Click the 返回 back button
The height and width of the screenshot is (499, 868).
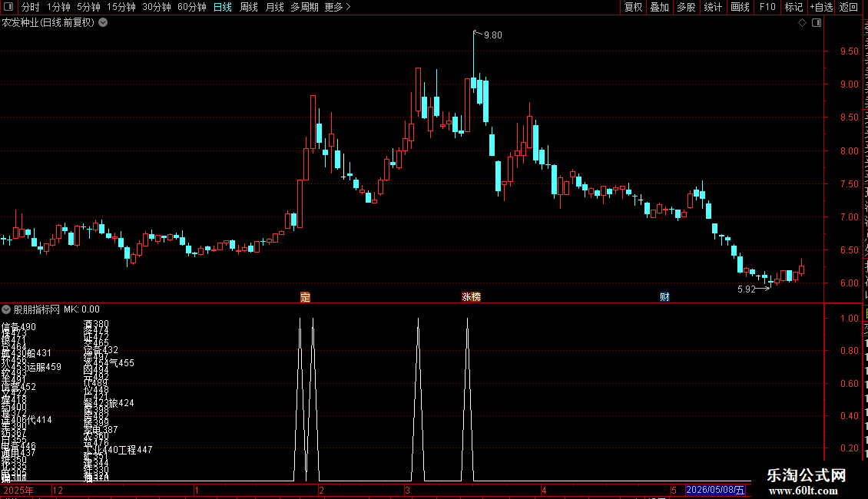click(x=849, y=7)
